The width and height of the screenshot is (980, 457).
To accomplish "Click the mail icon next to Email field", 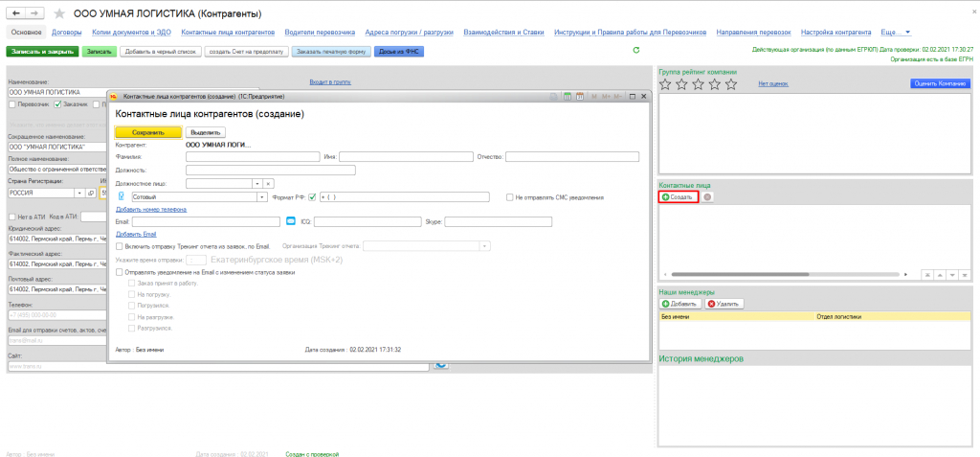I will (x=291, y=221).
